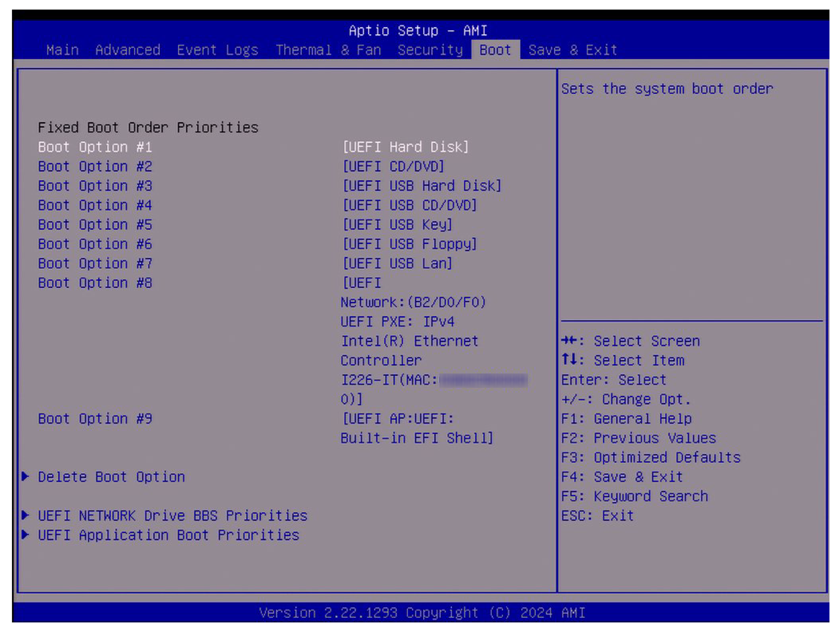Select the Boot Option #4 label
Viewport: 840px width, 632px height.
[x=95, y=205]
